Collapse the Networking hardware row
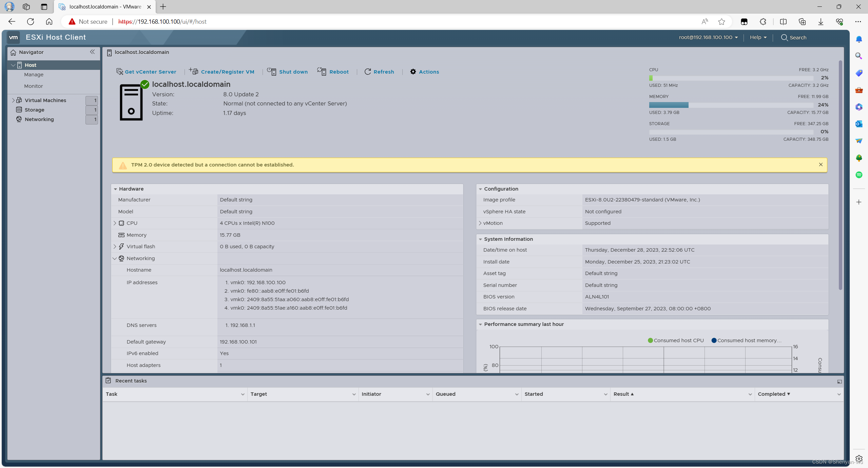868x468 pixels. (x=115, y=258)
